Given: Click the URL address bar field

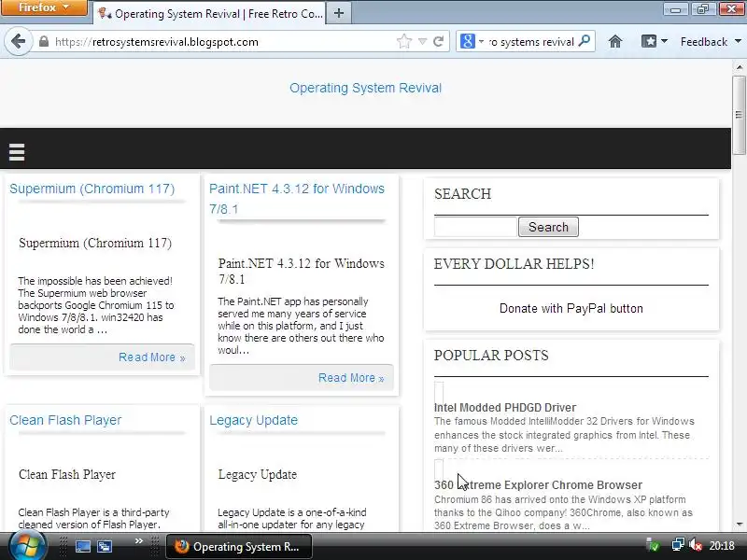Looking at the screenshot, I should 219,42.
